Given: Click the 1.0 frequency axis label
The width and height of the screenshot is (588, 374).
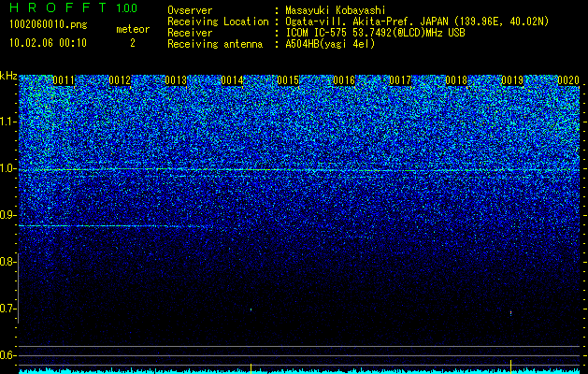Looking at the screenshot, I should 7,168.
